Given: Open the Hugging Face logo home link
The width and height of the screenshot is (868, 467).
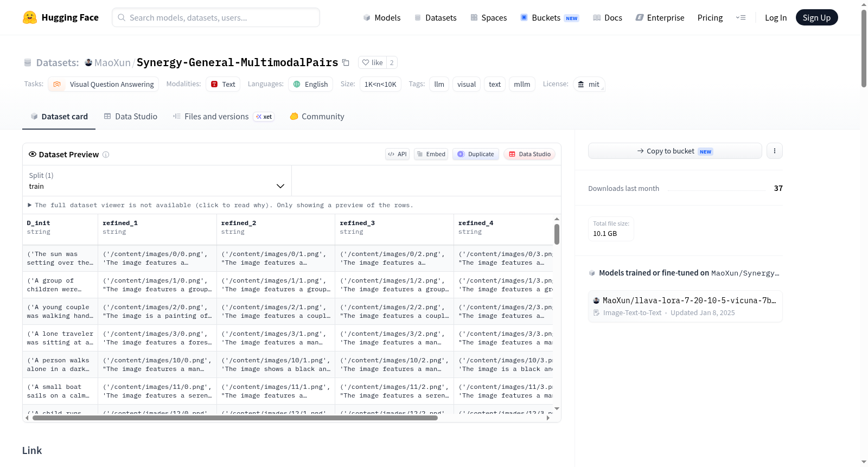Looking at the screenshot, I should click(x=60, y=17).
